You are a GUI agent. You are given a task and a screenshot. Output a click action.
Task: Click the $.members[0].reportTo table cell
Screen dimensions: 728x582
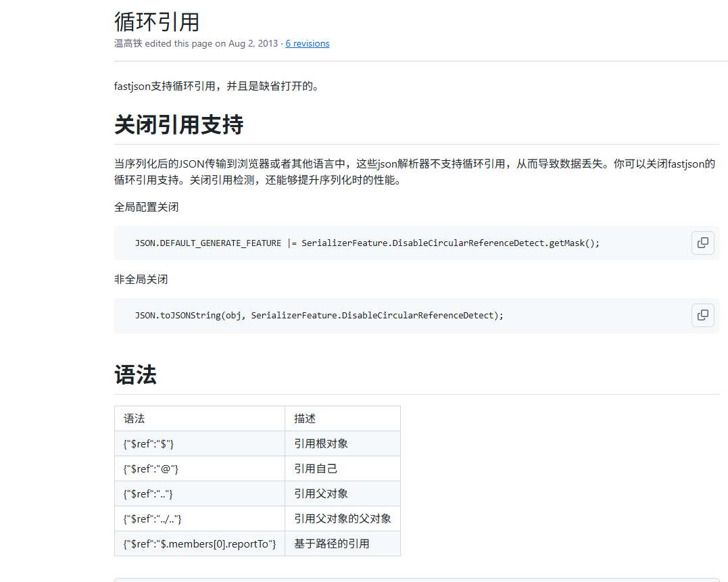[x=199, y=544]
